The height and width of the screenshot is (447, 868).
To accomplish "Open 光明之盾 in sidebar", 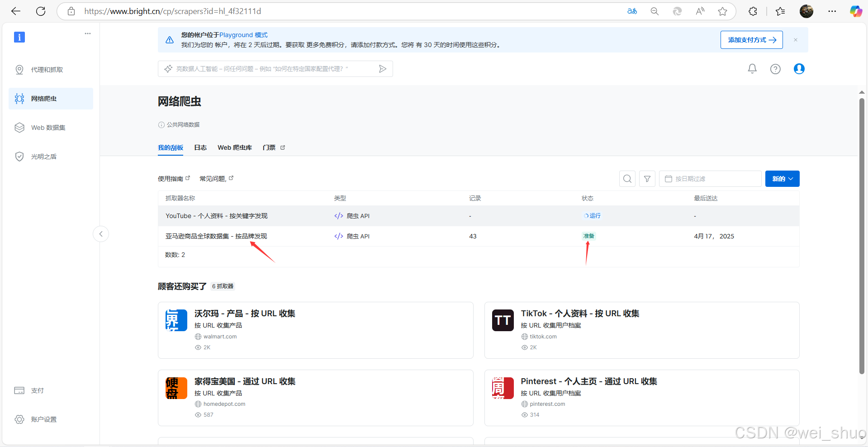I will click(51, 157).
